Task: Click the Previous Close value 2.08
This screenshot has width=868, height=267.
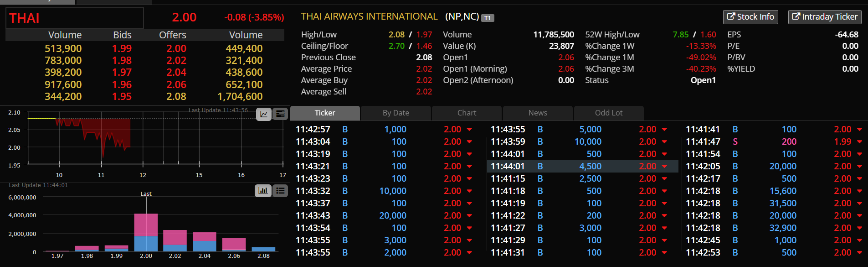Action: tap(424, 58)
